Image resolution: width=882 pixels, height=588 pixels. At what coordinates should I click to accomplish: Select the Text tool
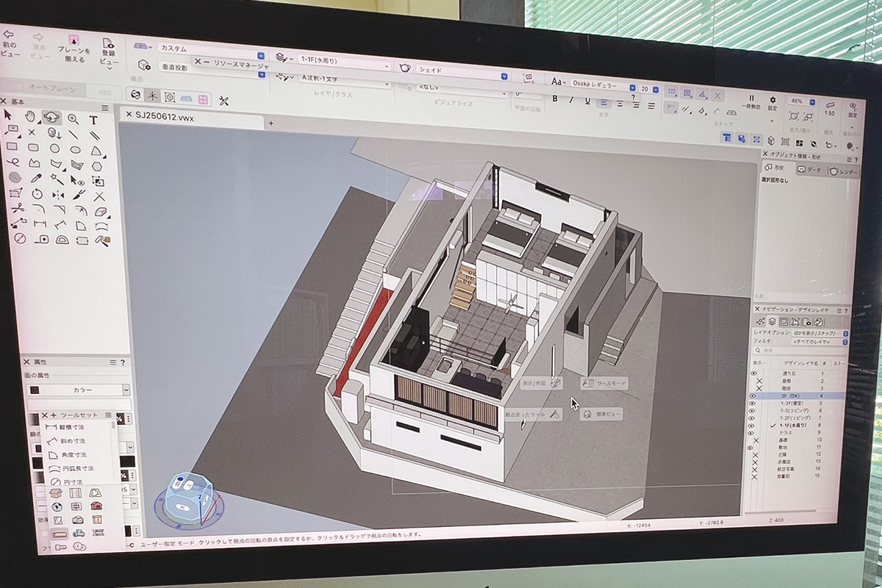[x=93, y=120]
